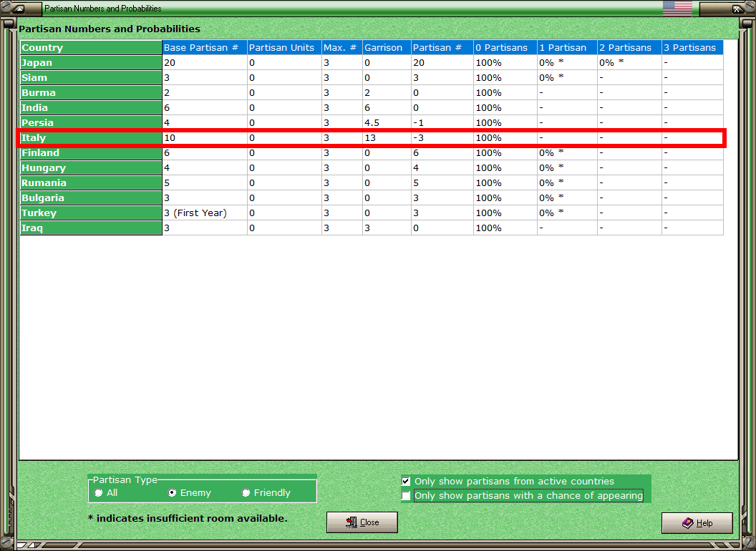The image size is (756, 551).
Task: Click the Country column header
Action: (91, 47)
